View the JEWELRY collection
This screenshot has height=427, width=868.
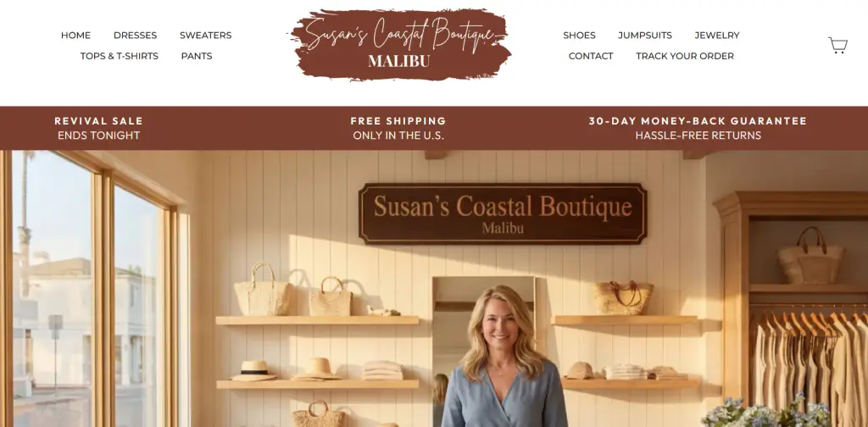(x=717, y=36)
